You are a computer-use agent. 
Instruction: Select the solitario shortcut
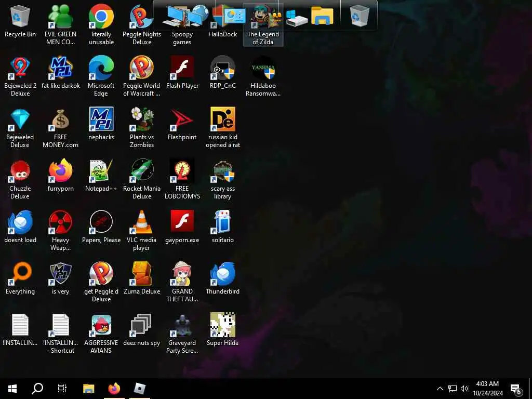click(222, 227)
